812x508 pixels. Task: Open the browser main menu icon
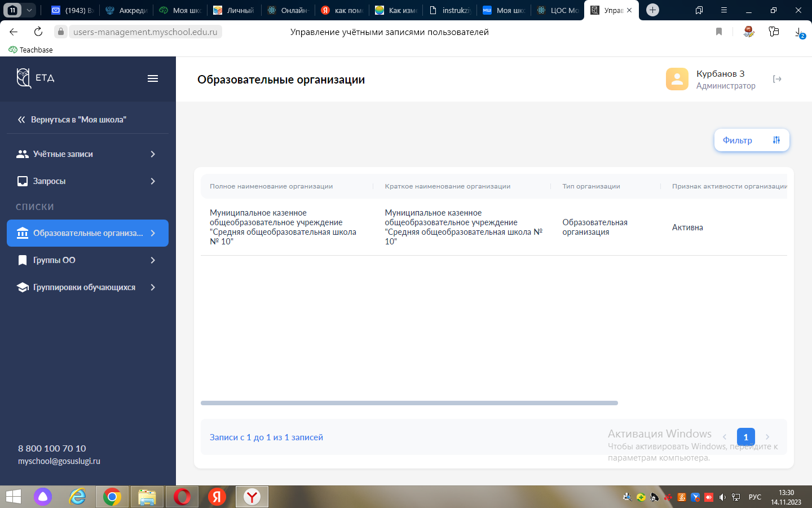tap(724, 10)
